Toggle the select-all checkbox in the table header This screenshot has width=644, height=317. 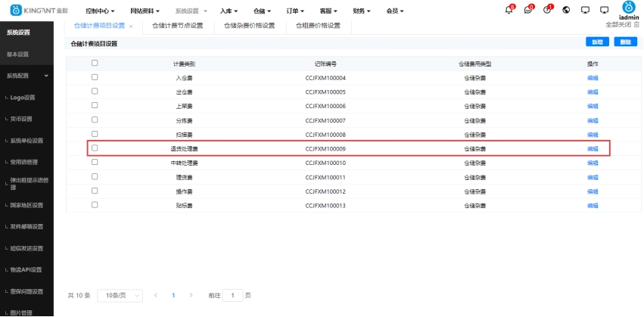(x=95, y=63)
